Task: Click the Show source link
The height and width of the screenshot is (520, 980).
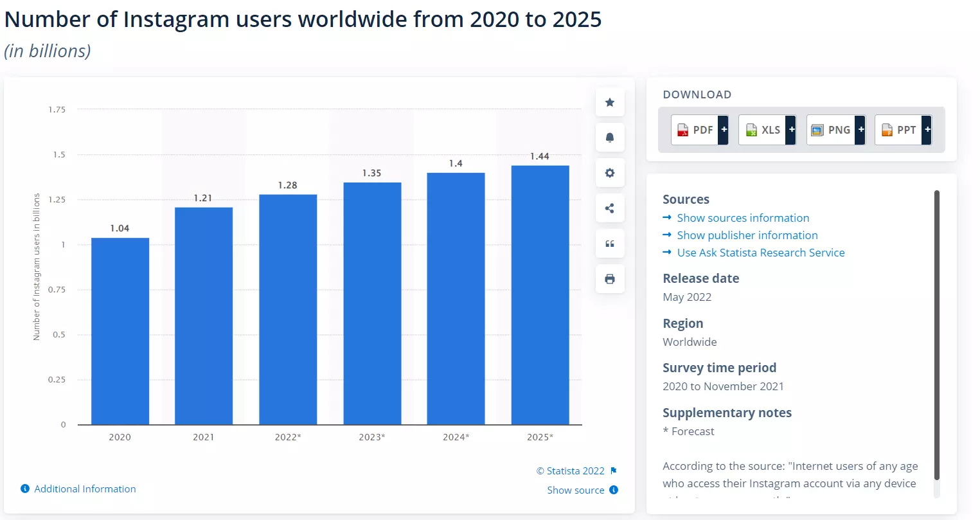Action: coord(575,490)
